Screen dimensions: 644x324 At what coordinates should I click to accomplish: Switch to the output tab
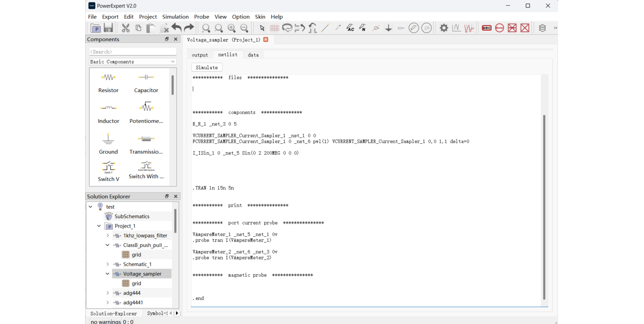click(x=200, y=55)
